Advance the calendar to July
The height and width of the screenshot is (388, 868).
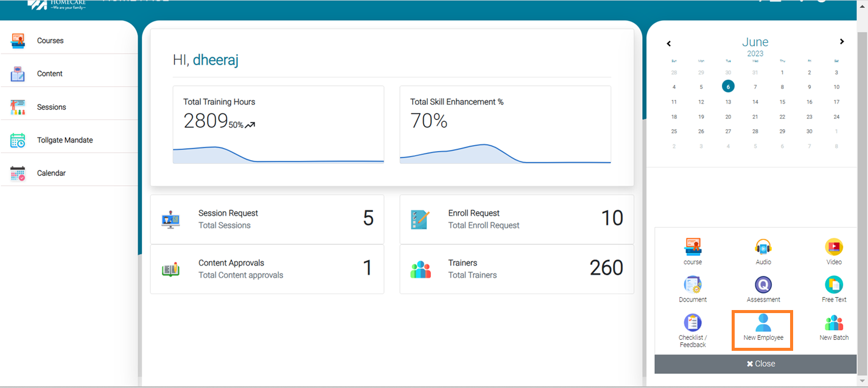842,41
